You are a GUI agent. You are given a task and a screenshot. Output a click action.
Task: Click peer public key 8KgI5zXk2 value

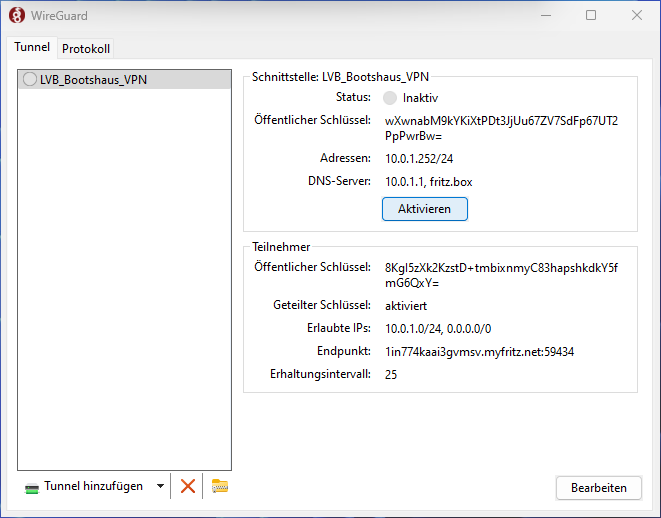[501, 275]
